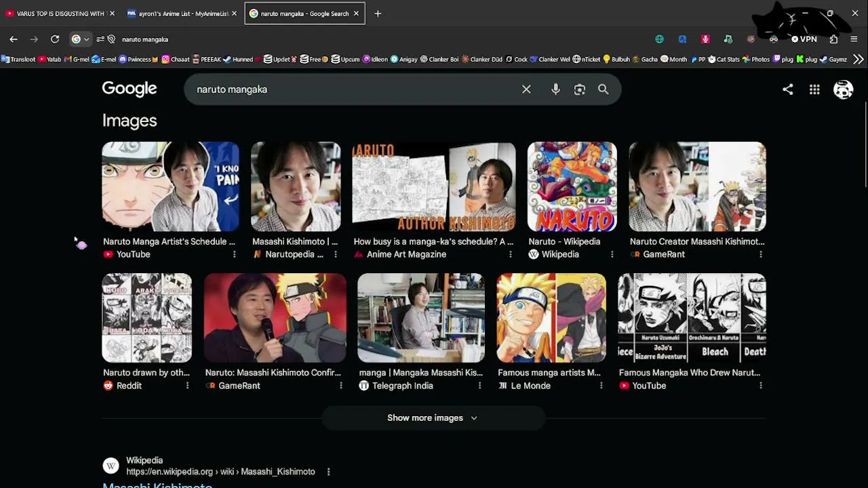Go back to the previous page

pyautogui.click(x=14, y=39)
